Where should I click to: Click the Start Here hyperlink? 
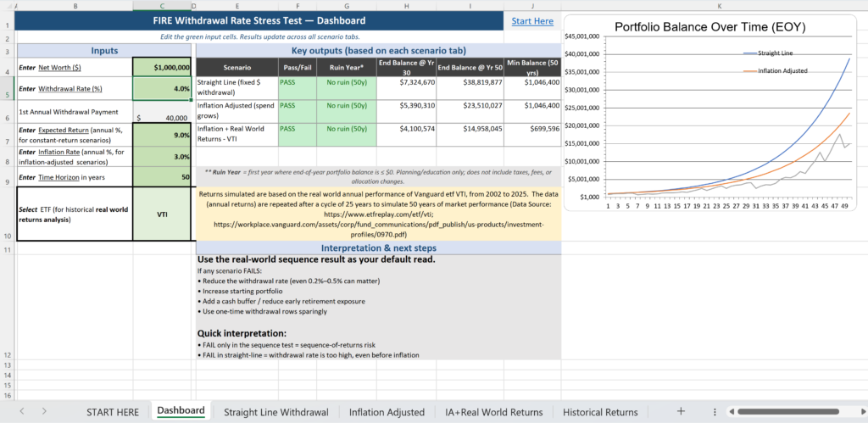(x=532, y=21)
